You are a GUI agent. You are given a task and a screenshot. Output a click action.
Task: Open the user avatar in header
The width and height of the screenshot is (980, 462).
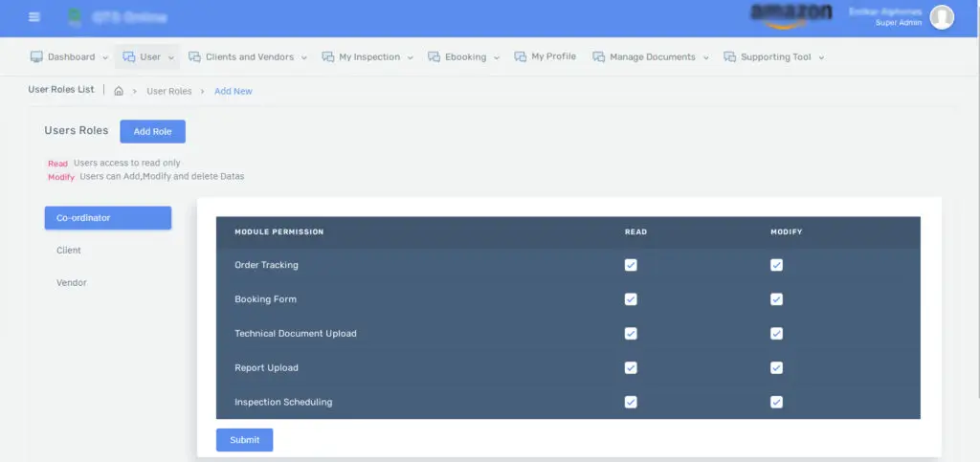point(942,17)
